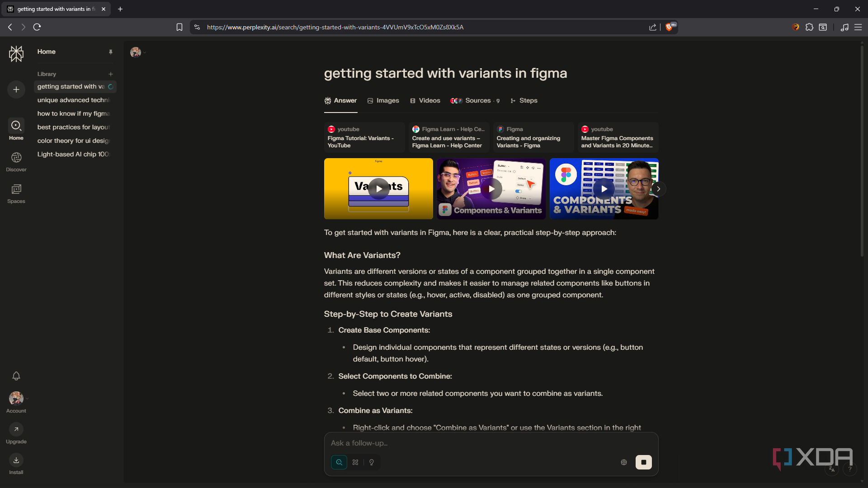Click the Install download icon
Viewport: 868px width, 488px height.
[x=16, y=460]
